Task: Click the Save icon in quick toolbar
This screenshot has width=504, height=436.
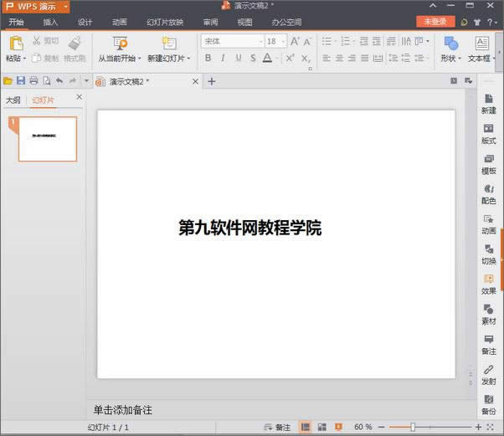Action: (x=21, y=81)
